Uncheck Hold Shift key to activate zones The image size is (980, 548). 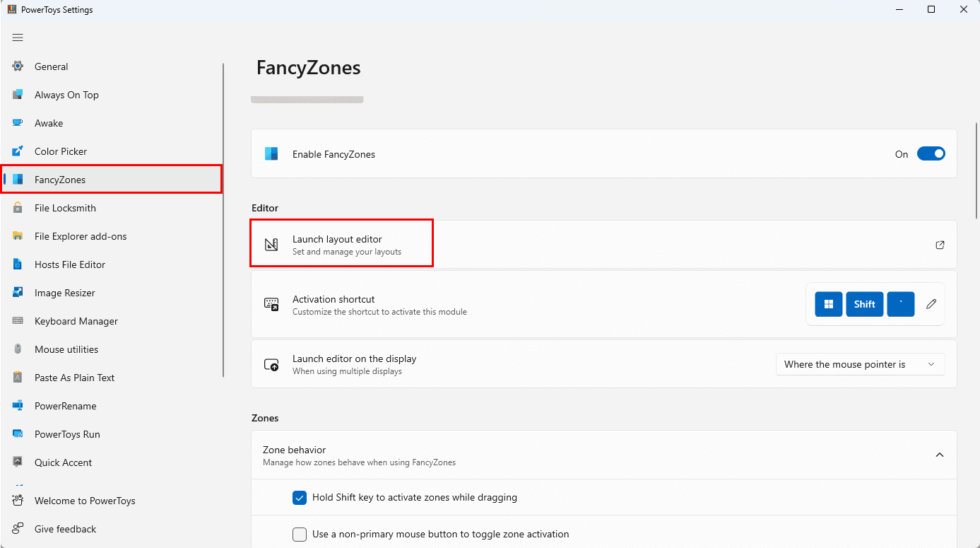(x=300, y=498)
